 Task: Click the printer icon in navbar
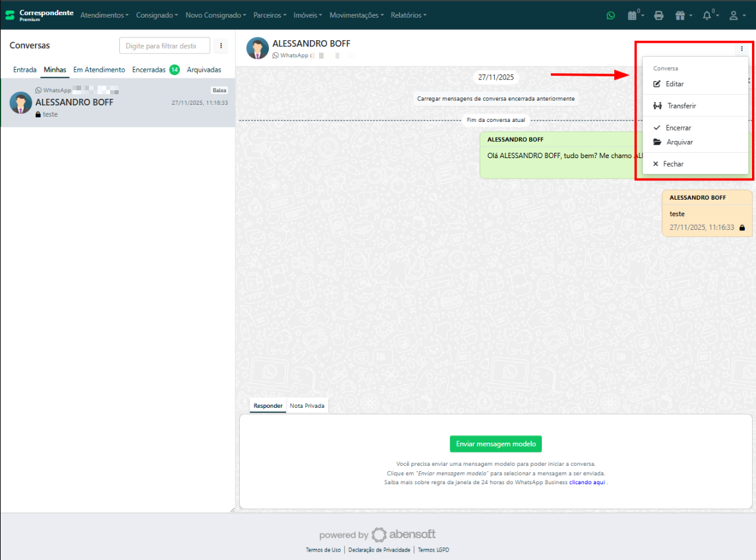tap(658, 15)
